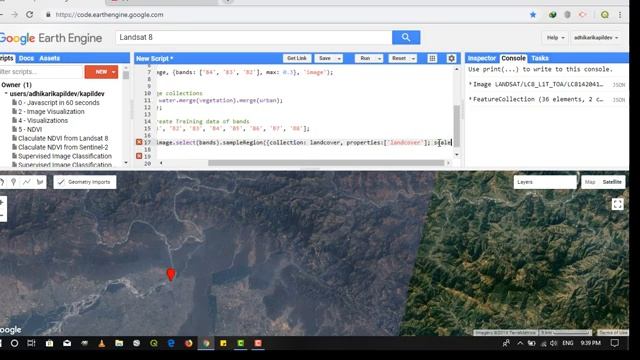Open Microsoft Edge from the taskbar
640x360 pixels.
(171, 343)
